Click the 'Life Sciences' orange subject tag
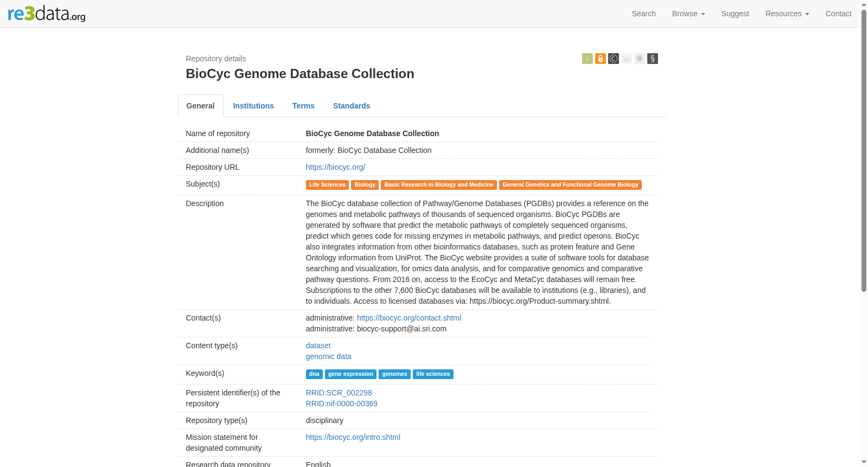 (327, 185)
